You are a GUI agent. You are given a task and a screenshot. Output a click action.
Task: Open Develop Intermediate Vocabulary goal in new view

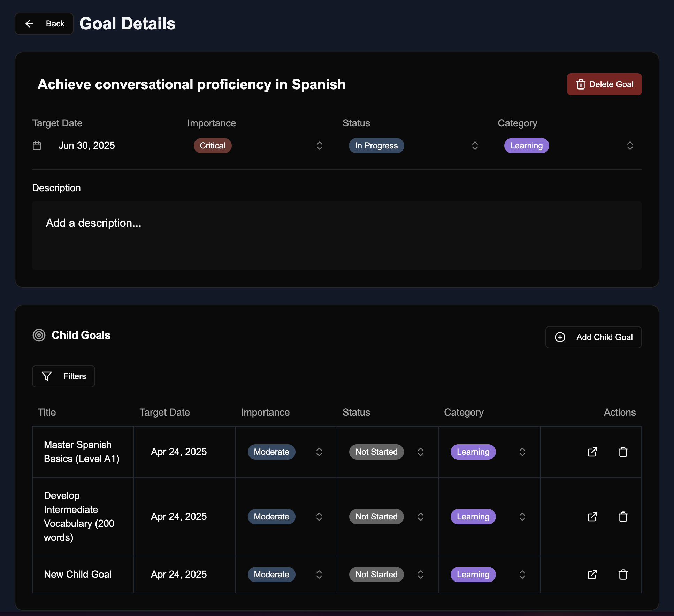coord(592,517)
